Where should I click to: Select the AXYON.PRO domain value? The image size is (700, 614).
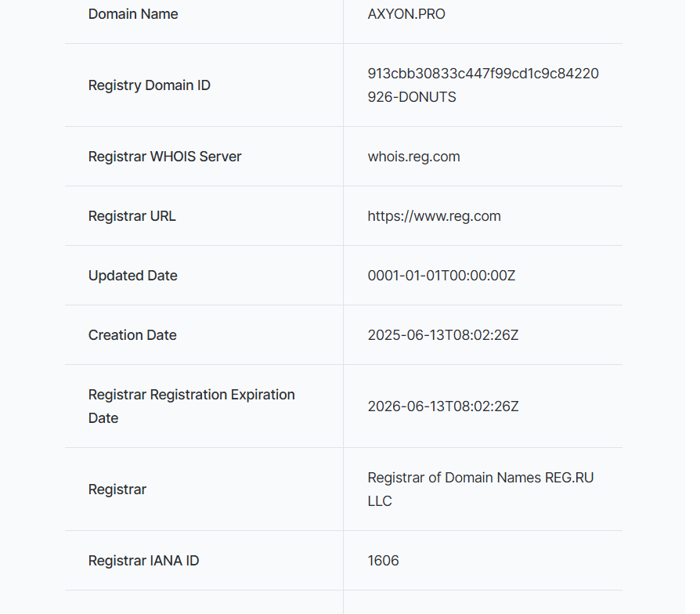click(x=406, y=14)
